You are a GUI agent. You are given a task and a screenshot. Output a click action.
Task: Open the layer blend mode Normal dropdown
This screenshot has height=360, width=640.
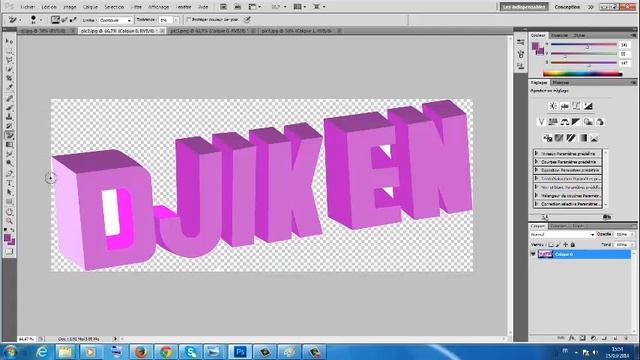pos(562,235)
